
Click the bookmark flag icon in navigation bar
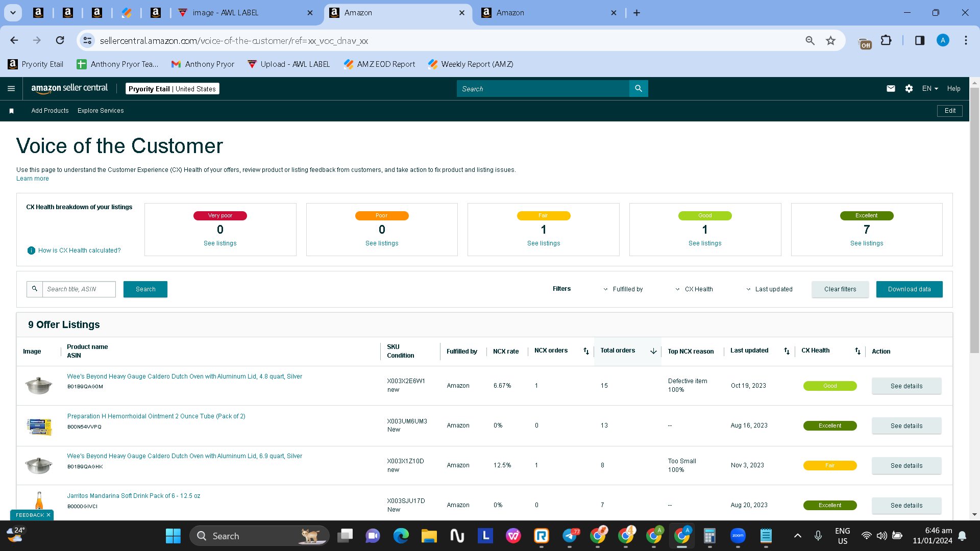pos(11,111)
